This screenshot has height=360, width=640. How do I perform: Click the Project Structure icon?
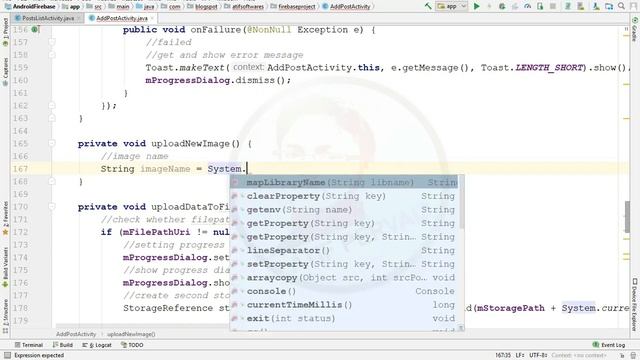point(609,6)
